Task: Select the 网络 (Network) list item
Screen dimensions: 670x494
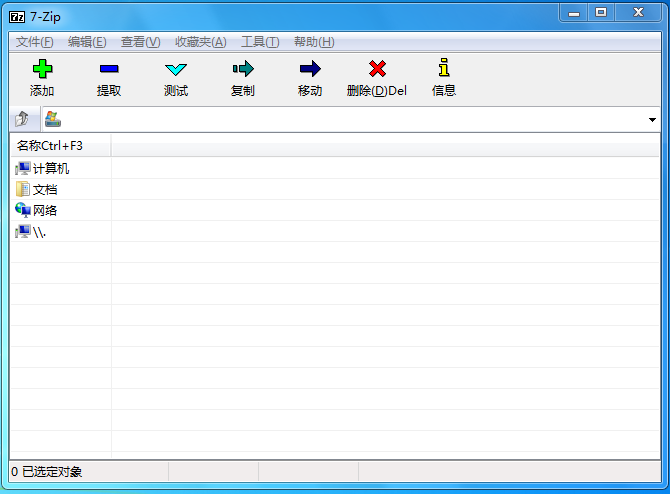Action: pyautogui.click(x=44, y=210)
